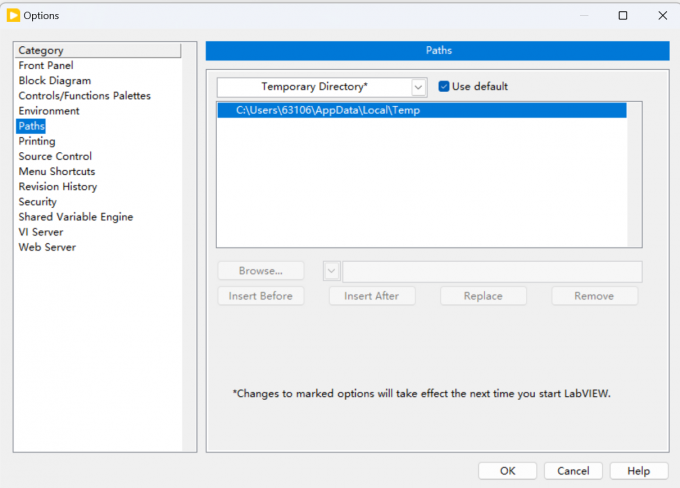This screenshot has height=488, width=680.
Task: Open Controls/Functions Palettes category
Action: (x=85, y=96)
